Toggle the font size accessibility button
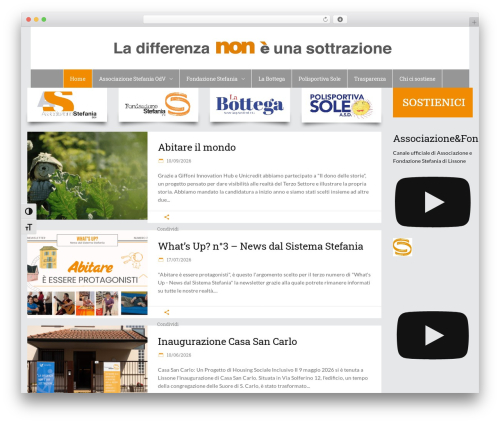The height and width of the screenshot is (423, 500). click(x=29, y=227)
